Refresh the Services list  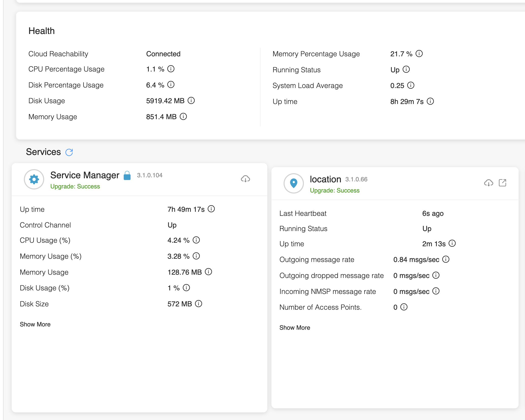point(69,152)
